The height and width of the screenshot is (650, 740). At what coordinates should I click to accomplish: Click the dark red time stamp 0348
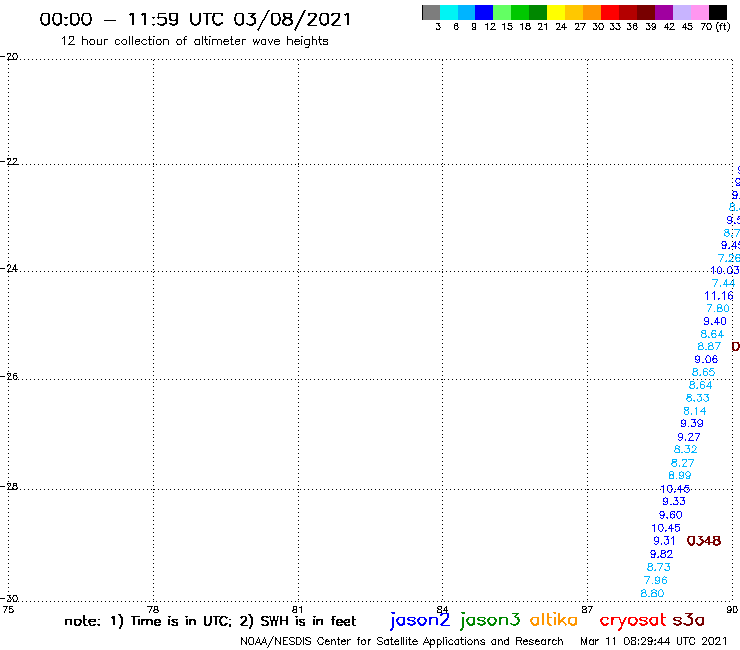704,541
